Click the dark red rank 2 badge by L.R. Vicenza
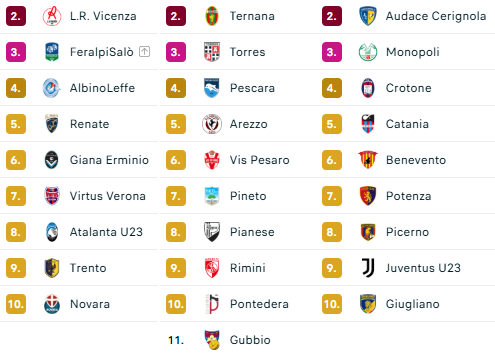Viewport: 495px width, 361px height. (x=16, y=16)
